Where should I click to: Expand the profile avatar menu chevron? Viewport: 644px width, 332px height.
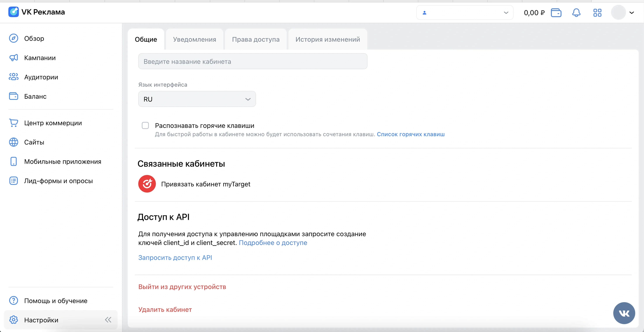632,13
